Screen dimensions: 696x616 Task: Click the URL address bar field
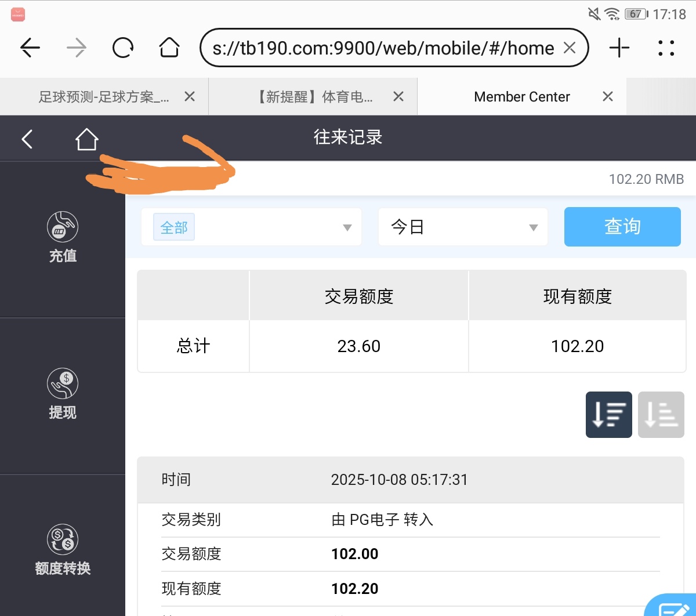point(383,48)
